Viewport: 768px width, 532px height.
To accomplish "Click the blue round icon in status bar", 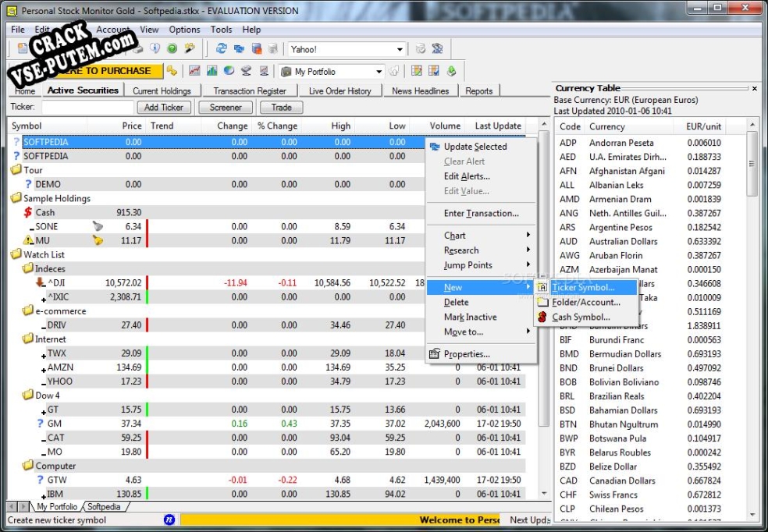I will [169, 520].
